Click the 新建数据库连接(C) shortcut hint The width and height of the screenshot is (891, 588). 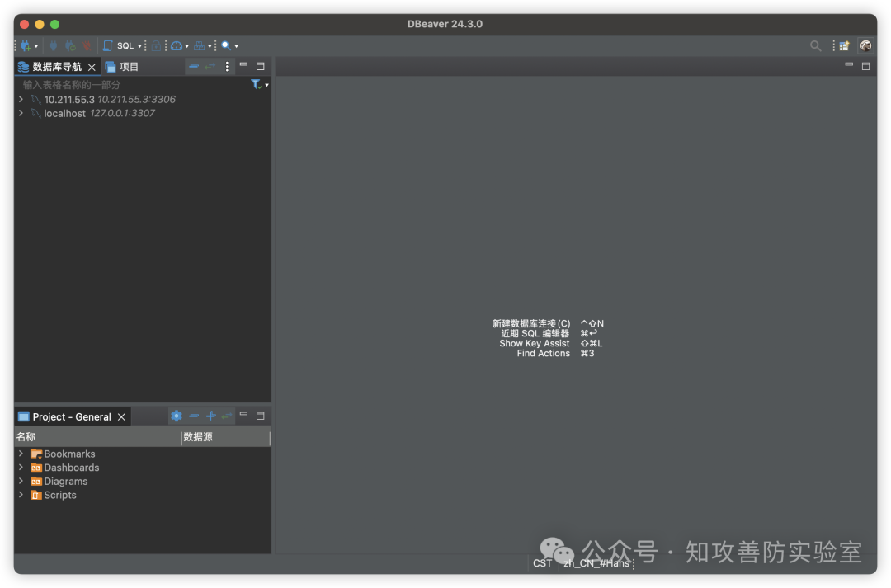(531, 323)
